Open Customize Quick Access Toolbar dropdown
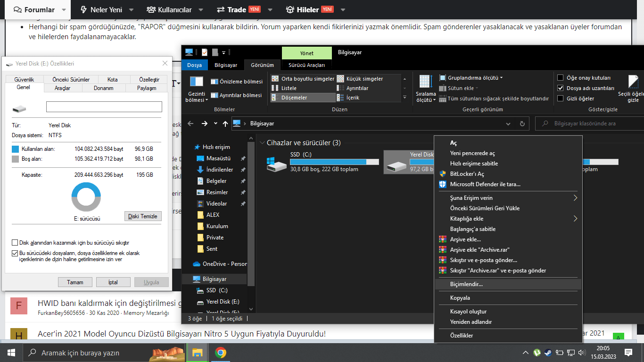The image size is (644, 362). (x=224, y=52)
